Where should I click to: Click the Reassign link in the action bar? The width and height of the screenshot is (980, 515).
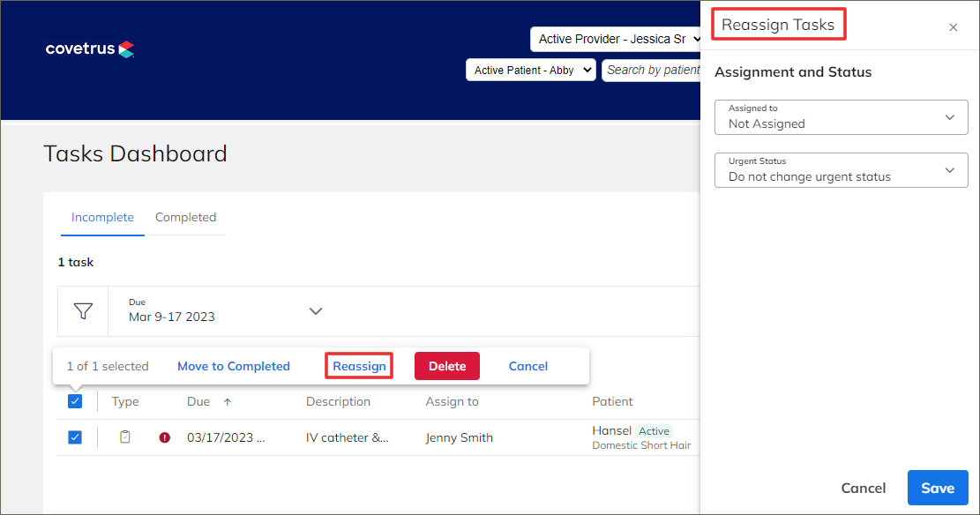358,365
